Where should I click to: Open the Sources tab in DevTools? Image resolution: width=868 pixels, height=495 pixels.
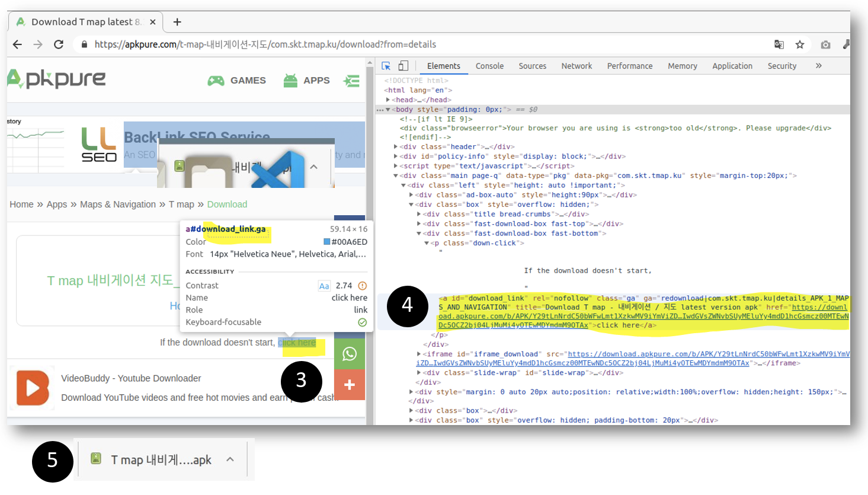(x=533, y=66)
